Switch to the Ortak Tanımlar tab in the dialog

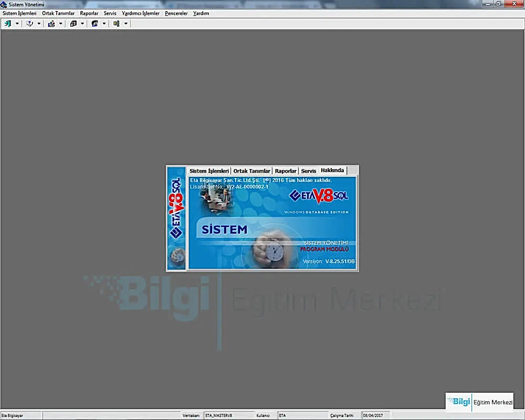click(x=251, y=171)
